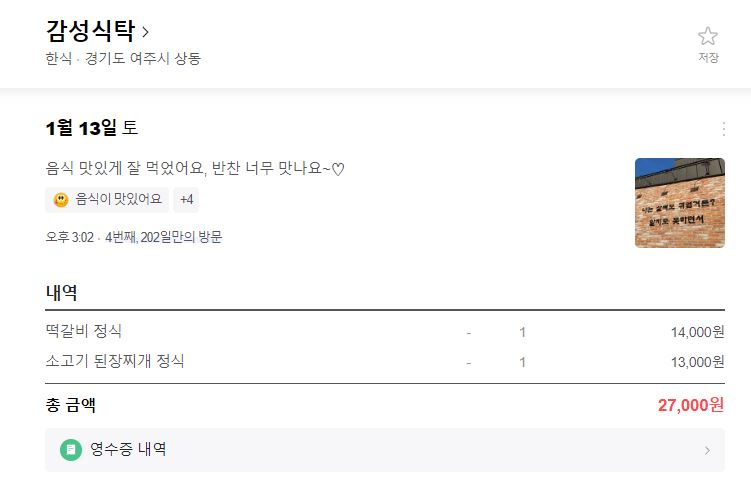Click the 저장 label under the star
The image size is (751, 489).
tap(708, 58)
